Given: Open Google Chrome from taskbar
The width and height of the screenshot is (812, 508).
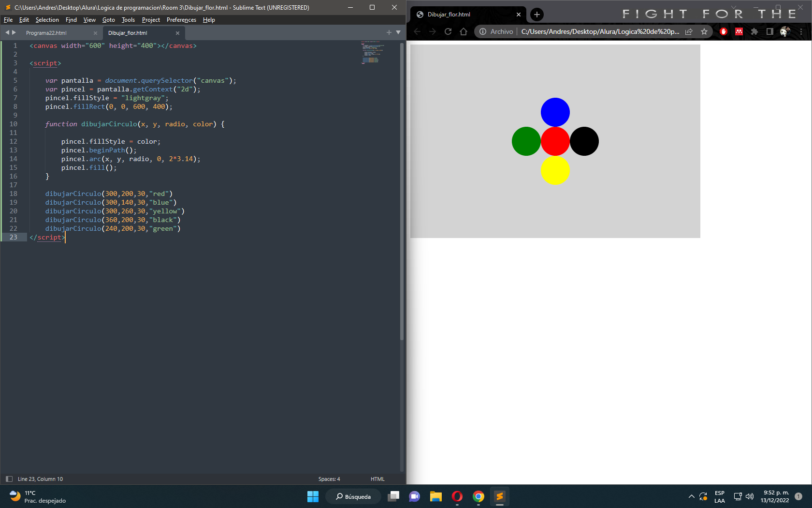Looking at the screenshot, I should [x=478, y=496].
